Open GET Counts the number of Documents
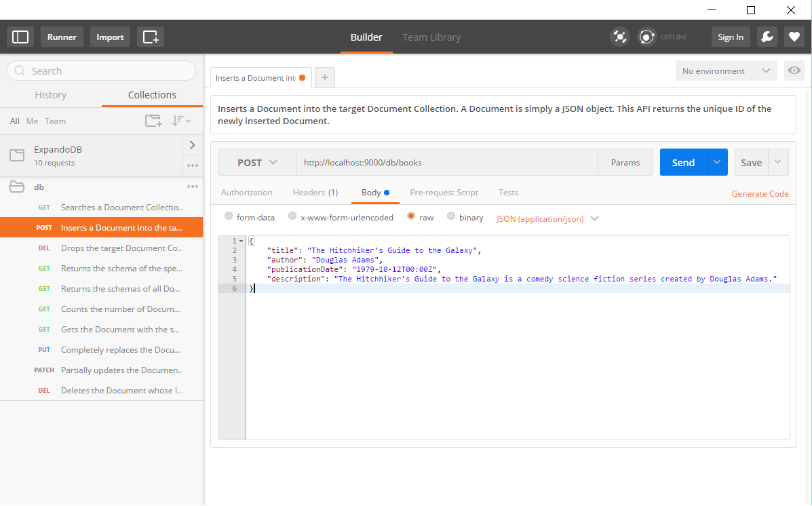The width and height of the screenshot is (812, 506). 102,309
